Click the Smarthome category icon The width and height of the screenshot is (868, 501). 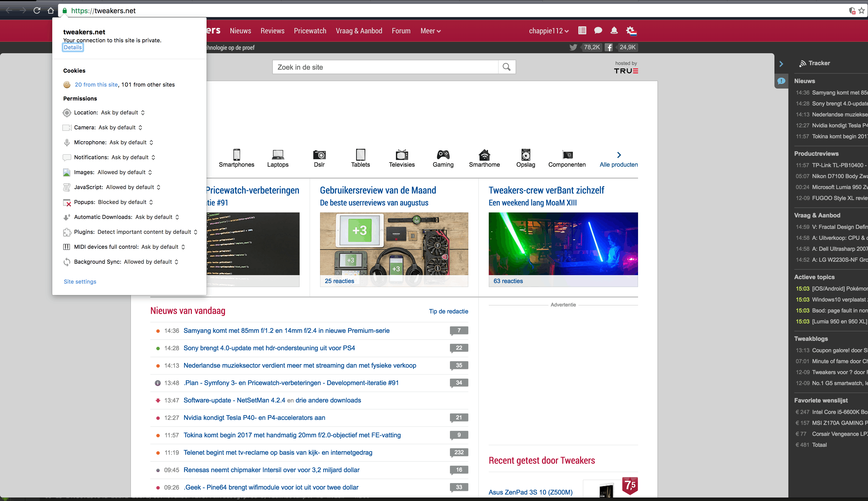[x=484, y=155]
